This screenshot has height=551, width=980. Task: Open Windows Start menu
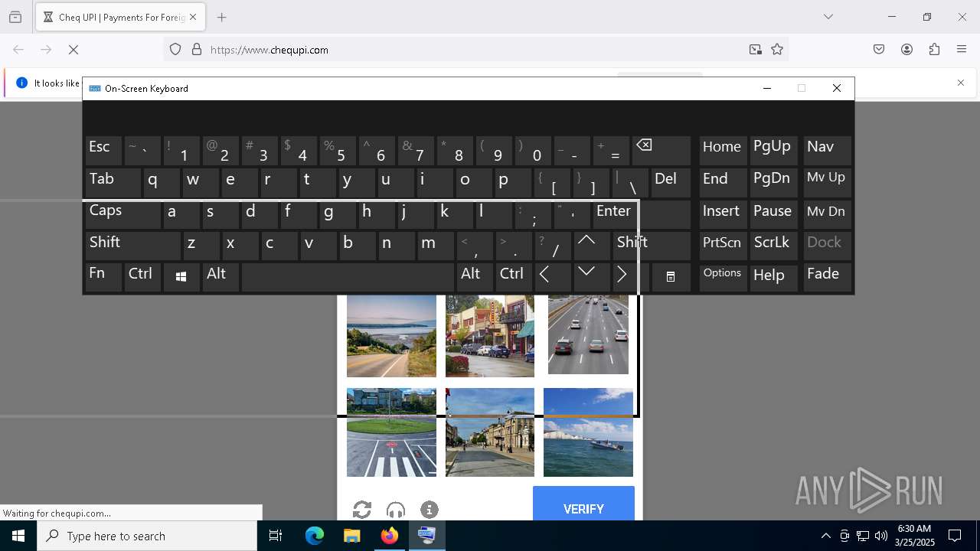18,536
